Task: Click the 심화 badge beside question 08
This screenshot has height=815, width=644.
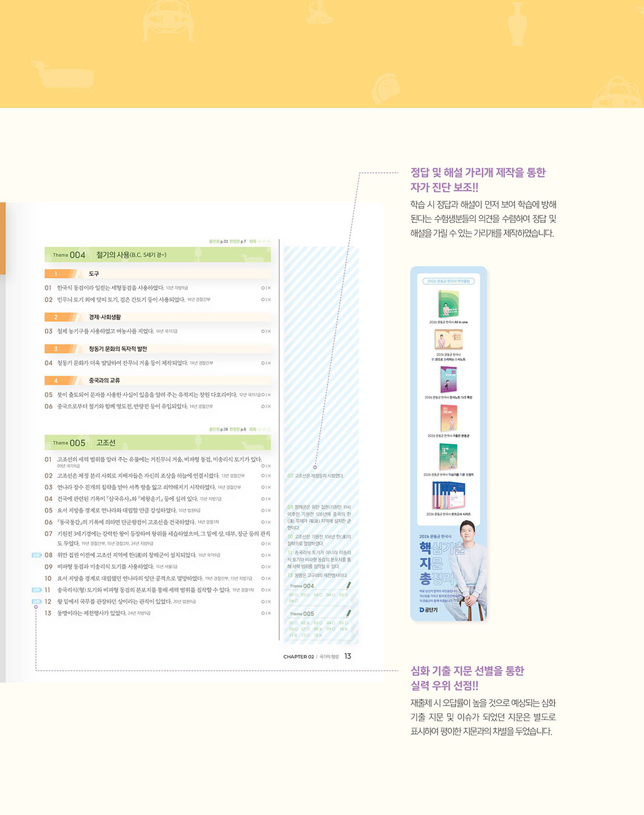Action: click(37, 555)
